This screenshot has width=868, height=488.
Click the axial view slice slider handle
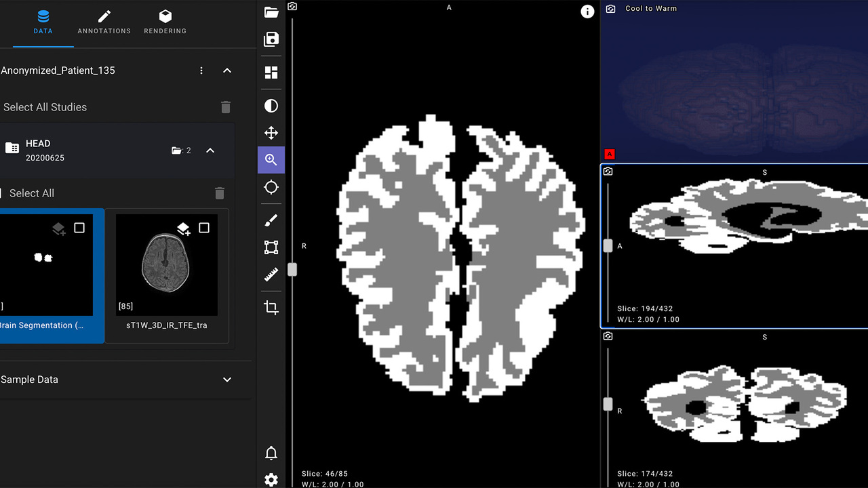click(292, 270)
